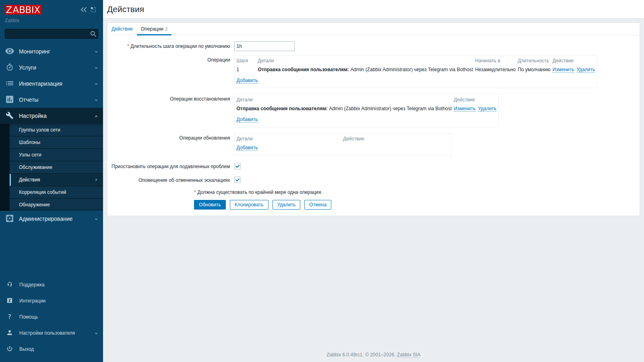The image size is (644, 362).
Task: Expand the Инвентаризация menu chevron
Action: click(96, 84)
